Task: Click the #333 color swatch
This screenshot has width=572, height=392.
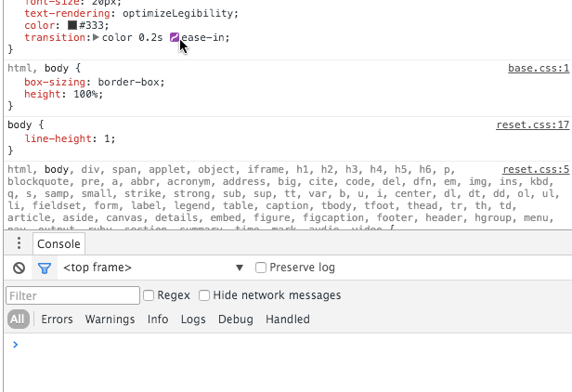Action: click(x=72, y=25)
